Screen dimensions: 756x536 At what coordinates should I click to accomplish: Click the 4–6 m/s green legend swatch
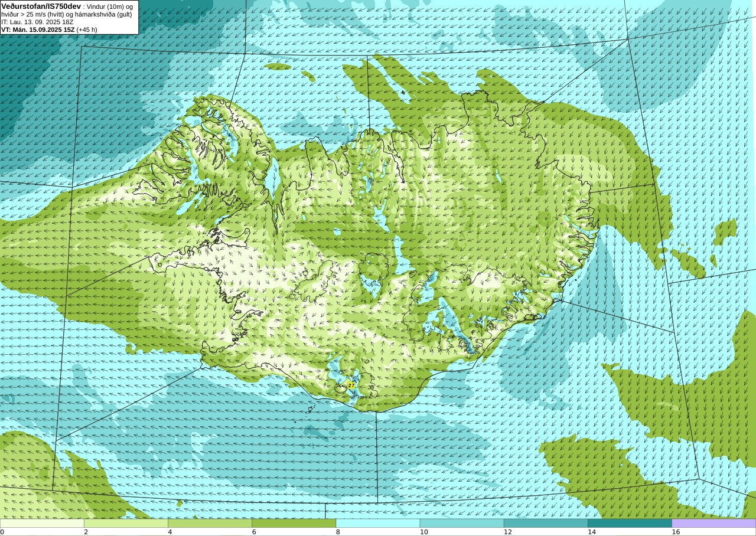[210, 523]
